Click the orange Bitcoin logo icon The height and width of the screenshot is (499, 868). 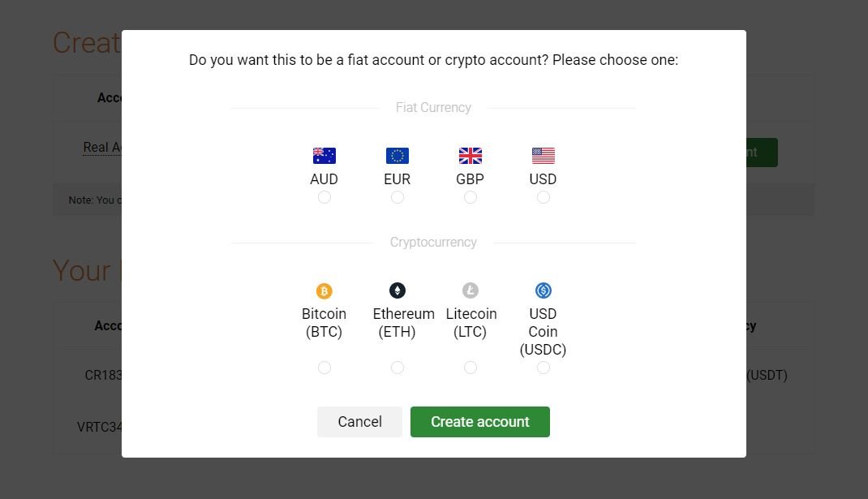pos(324,290)
